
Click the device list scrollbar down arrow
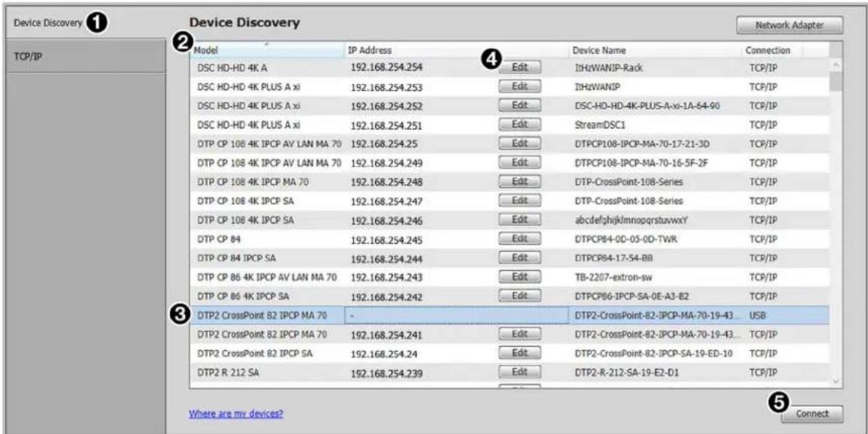(836, 381)
